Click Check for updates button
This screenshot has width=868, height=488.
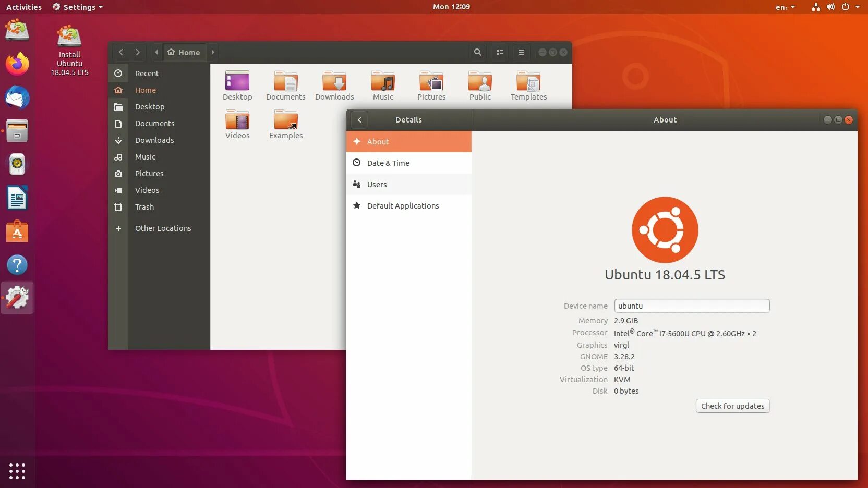click(x=732, y=406)
